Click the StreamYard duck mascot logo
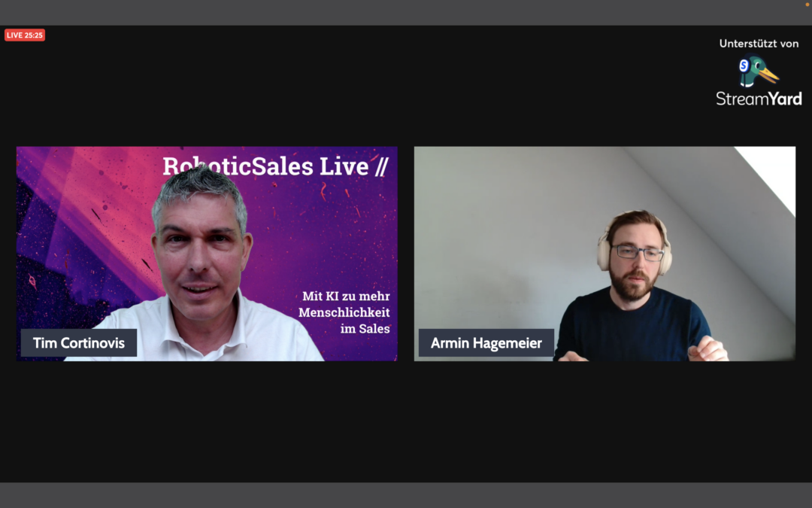The width and height of the screenshot is (812, 508). click(x=758, y=71)
